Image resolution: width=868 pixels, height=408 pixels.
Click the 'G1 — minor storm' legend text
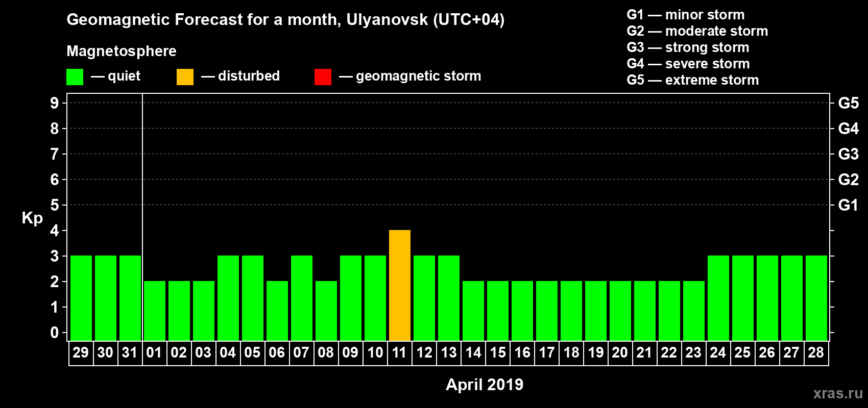[x=686, y=15]
